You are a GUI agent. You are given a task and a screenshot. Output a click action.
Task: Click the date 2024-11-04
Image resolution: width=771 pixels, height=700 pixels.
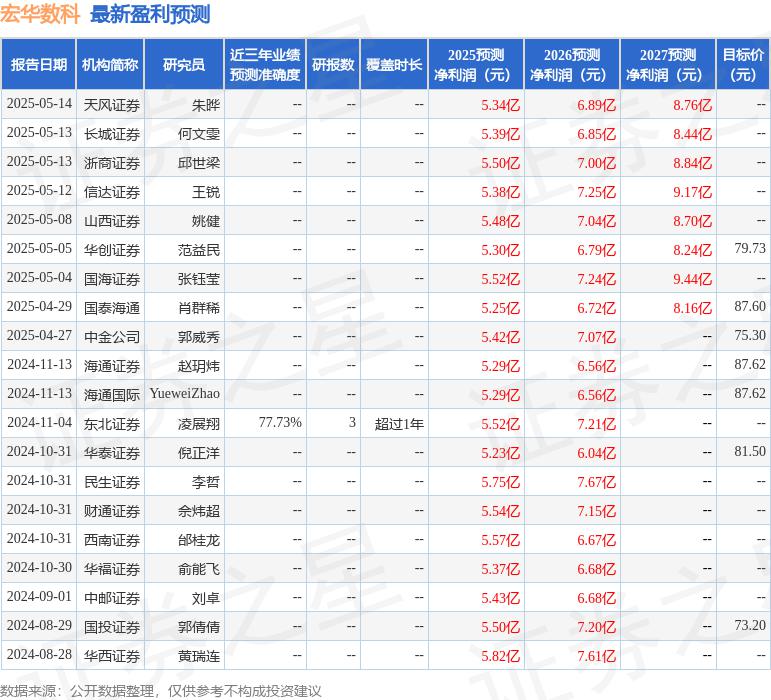tap(39, 422)
